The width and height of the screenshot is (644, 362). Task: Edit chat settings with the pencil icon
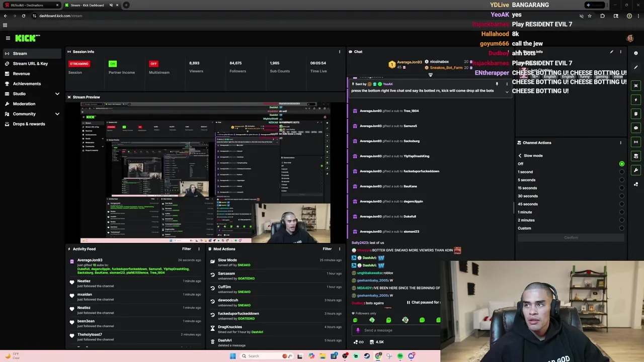pyautogui.click(x=611, y=52)
